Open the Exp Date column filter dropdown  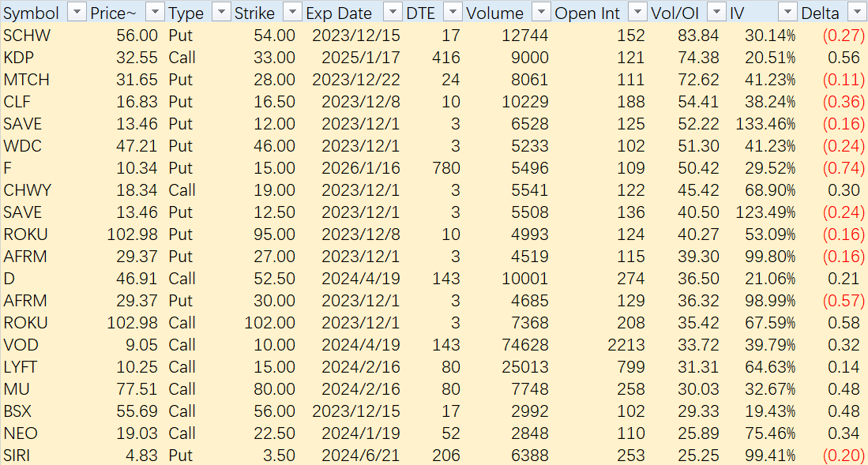(393, 12)
